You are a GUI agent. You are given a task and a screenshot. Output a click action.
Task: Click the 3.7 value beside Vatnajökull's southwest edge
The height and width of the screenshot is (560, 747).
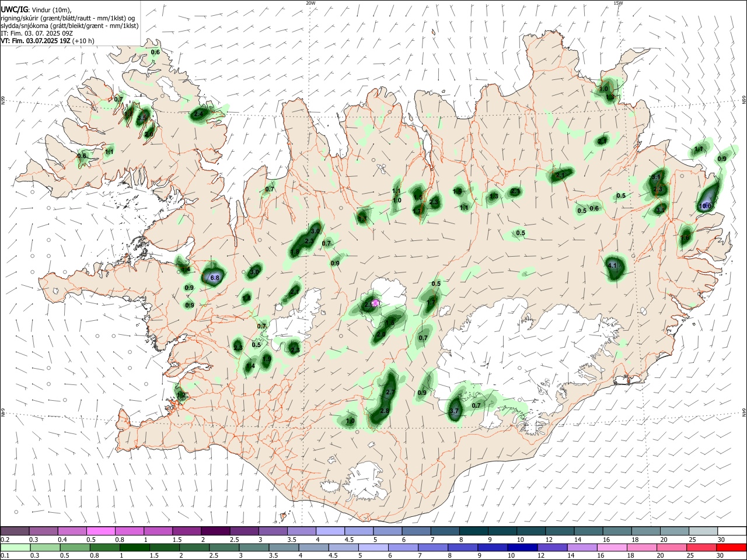[455, 411]
